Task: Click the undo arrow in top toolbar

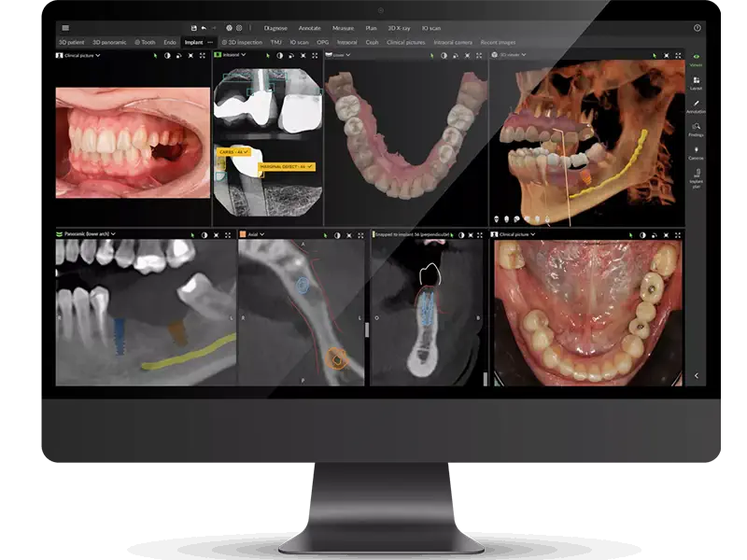Action: tap(204, 28)
